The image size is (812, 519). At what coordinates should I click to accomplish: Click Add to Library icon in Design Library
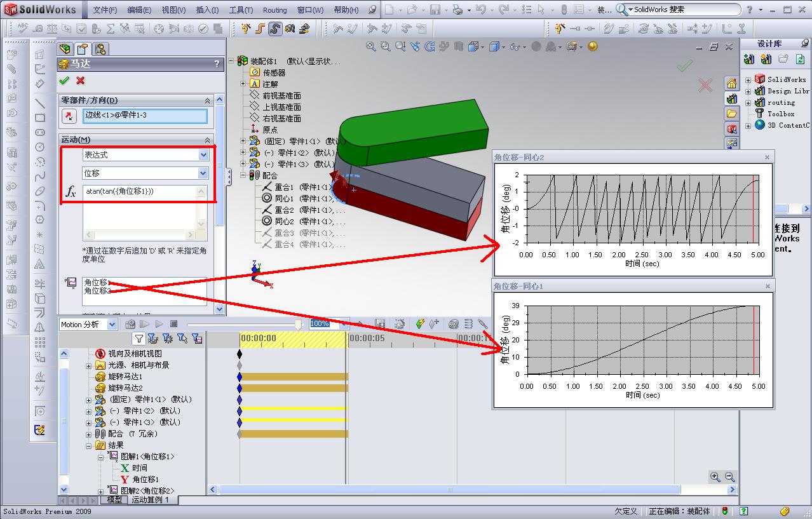tap(749, 59)
